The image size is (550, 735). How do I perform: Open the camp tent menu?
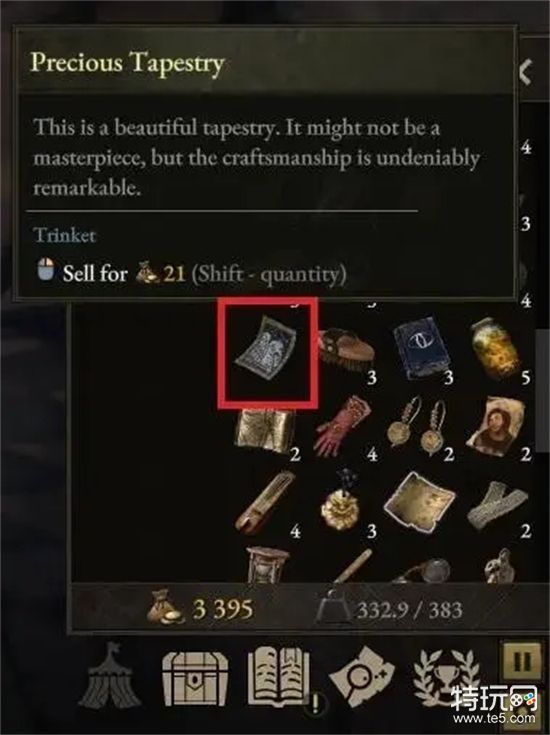[109, 675]
